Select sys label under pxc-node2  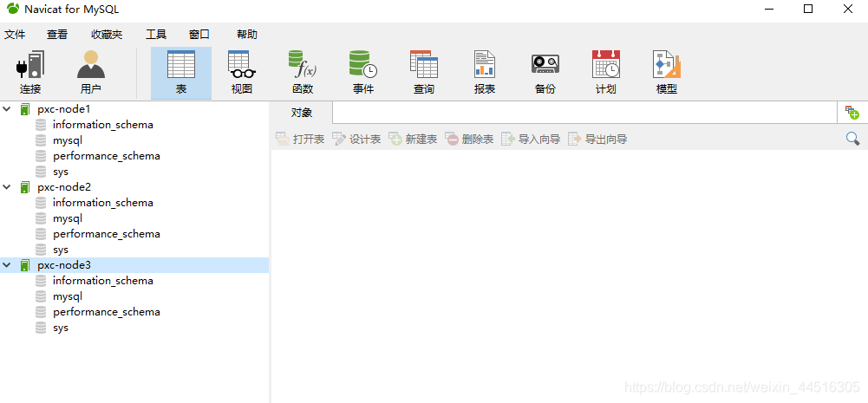point(61,250)
